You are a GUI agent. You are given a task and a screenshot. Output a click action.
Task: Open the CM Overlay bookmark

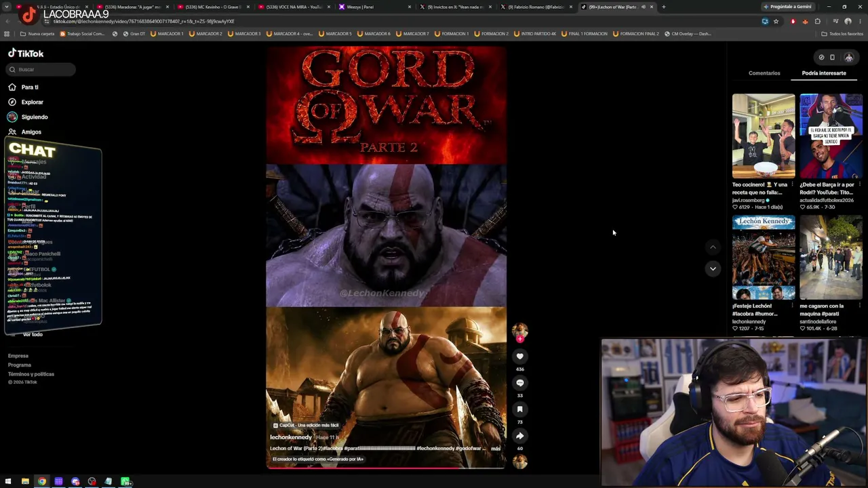pos(688,33)
